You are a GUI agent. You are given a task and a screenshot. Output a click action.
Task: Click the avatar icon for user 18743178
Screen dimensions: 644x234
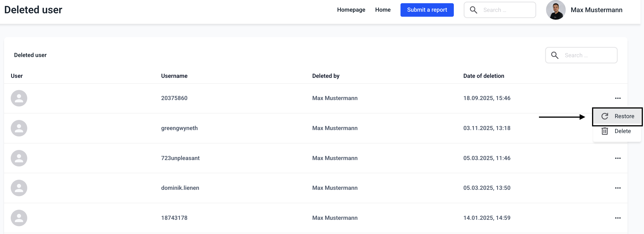click(x=19, y=218)
